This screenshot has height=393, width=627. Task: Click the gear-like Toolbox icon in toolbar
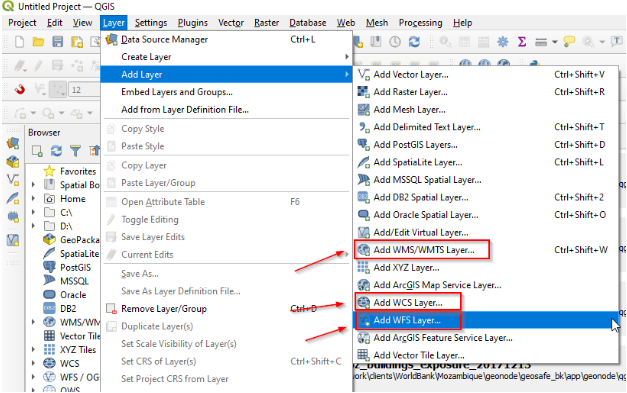click(502, 42)
